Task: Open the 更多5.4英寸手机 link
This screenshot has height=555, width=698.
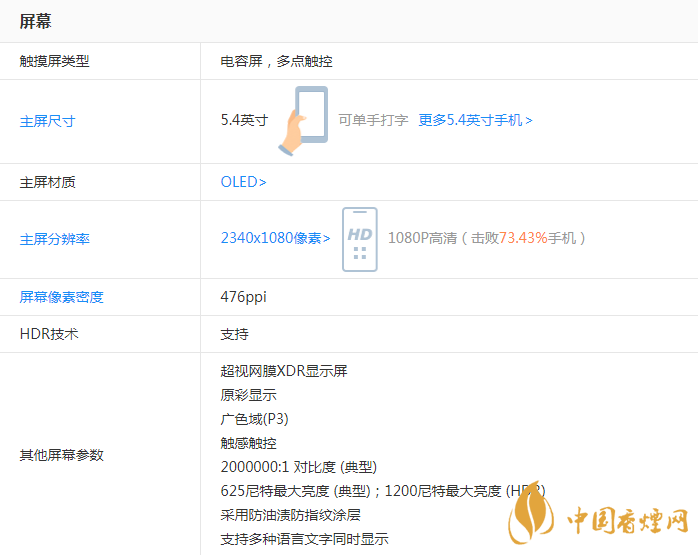Action: 475,120
